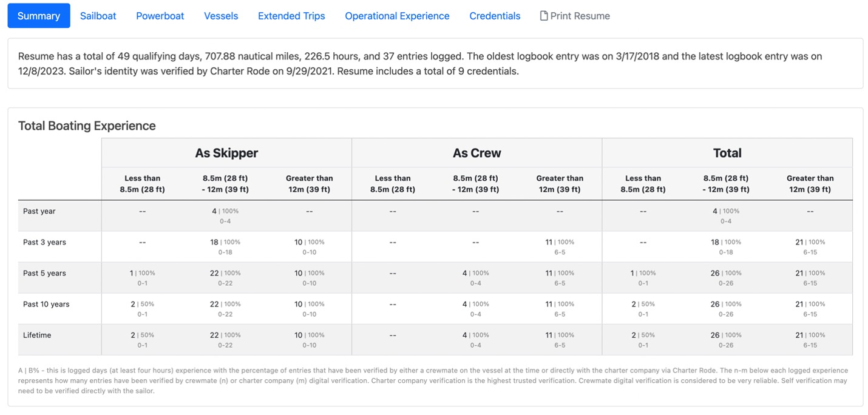Screen dimensions: 868x415
Task: Click Total 'Less than 8.5m (28 ft)' header
Action: 643,184
